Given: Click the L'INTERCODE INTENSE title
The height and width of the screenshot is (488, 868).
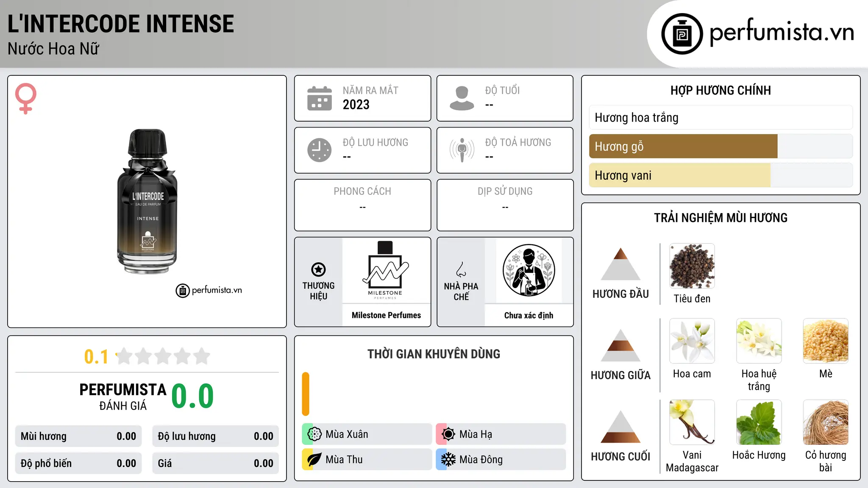Looking at the screenshot, I should coord(121,24).
